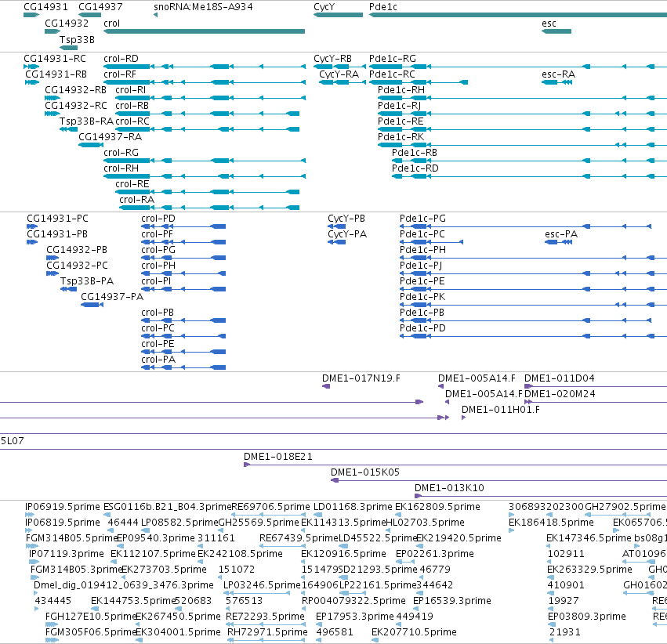This screenshot has height=644, width=667.
Task: Click transcript CycY-RA
Action: (x=343, y=82)
